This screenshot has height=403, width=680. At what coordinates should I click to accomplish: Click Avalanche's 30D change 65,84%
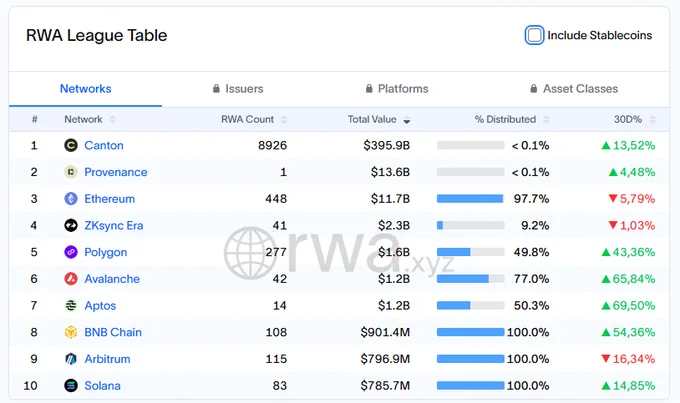(628, 279)
